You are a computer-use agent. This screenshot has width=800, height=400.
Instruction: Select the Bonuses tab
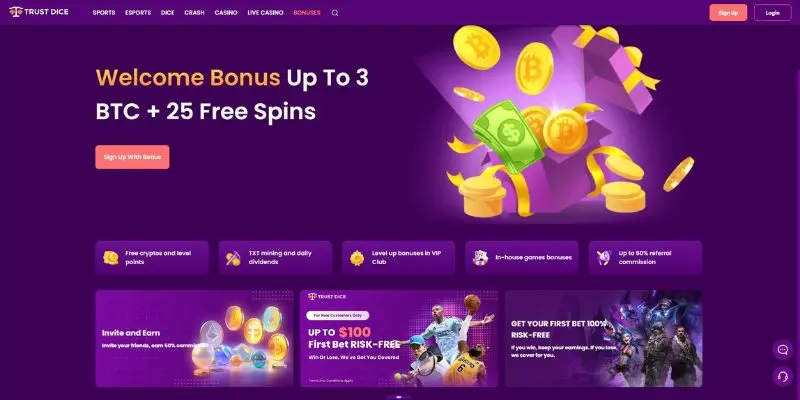307,13
